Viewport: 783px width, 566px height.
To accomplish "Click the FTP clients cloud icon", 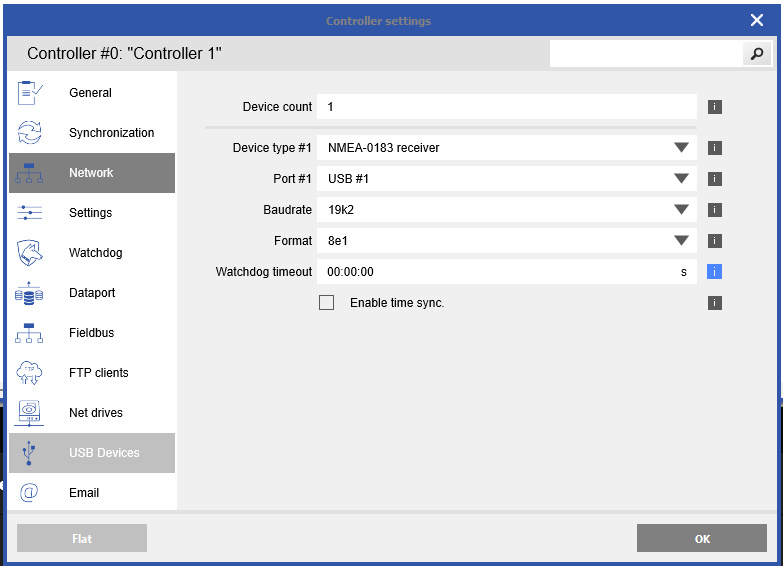I will point(30,373).
